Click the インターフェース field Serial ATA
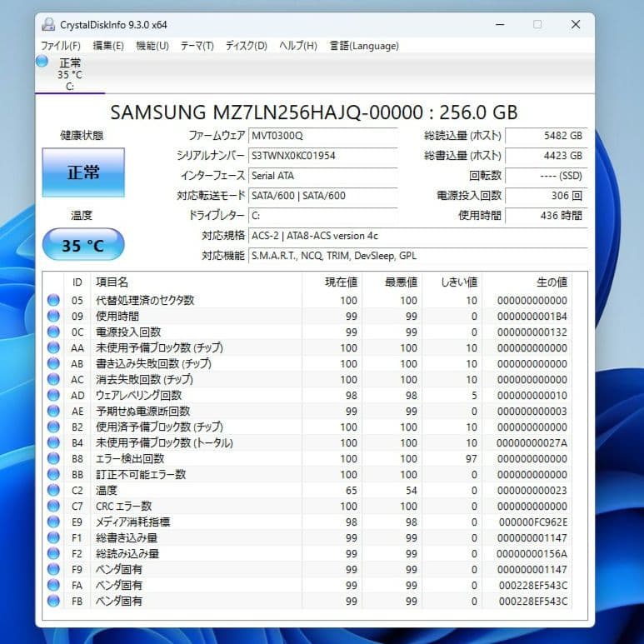The height and width of the screenshot is (644, 644). 322,176
